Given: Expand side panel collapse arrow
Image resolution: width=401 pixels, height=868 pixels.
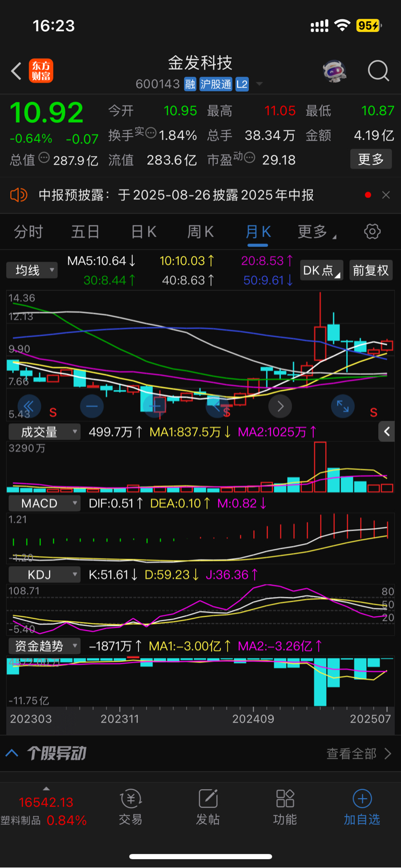Looking at the screenshot, I should (x=386, y=432).
